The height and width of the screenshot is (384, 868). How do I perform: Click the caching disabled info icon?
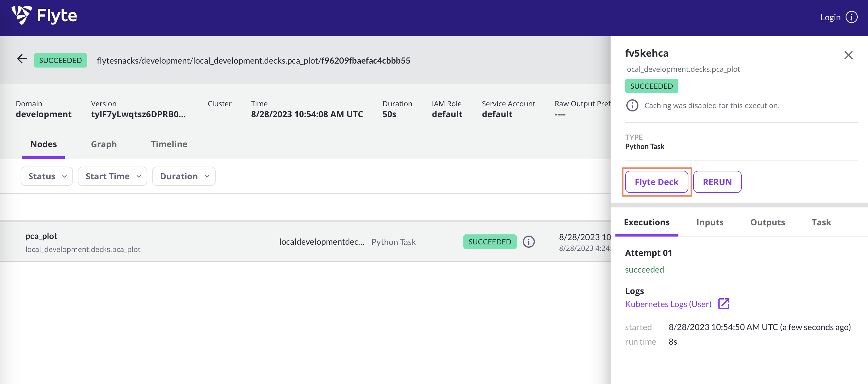632,105
